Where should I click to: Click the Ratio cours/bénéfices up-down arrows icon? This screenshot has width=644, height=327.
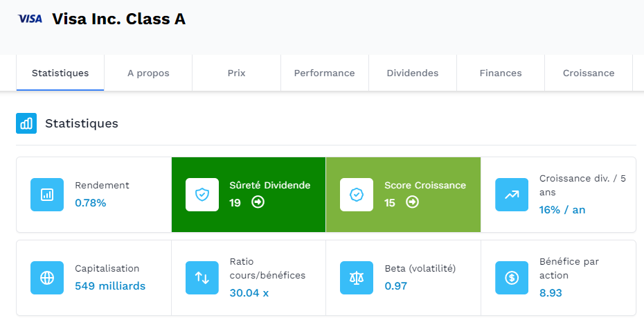pyautogui.click(x=202, y=278)
